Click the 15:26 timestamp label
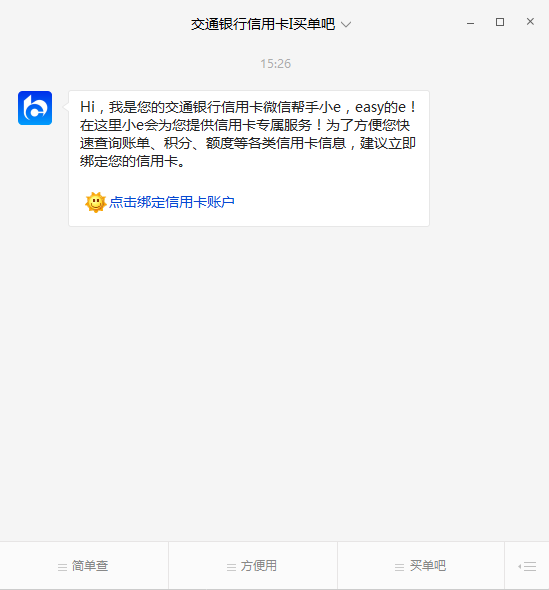This screenshot has width=549, height=590. pos(275,64)
